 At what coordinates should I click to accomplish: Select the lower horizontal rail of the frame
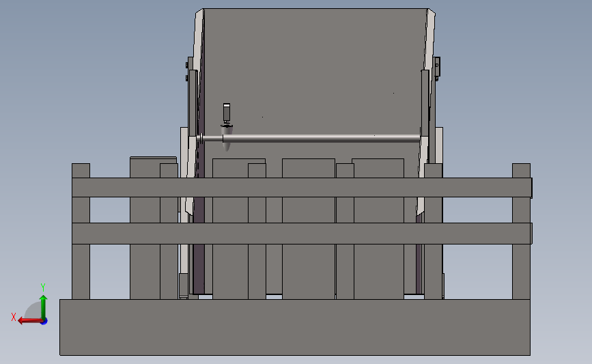click(302, 234)
